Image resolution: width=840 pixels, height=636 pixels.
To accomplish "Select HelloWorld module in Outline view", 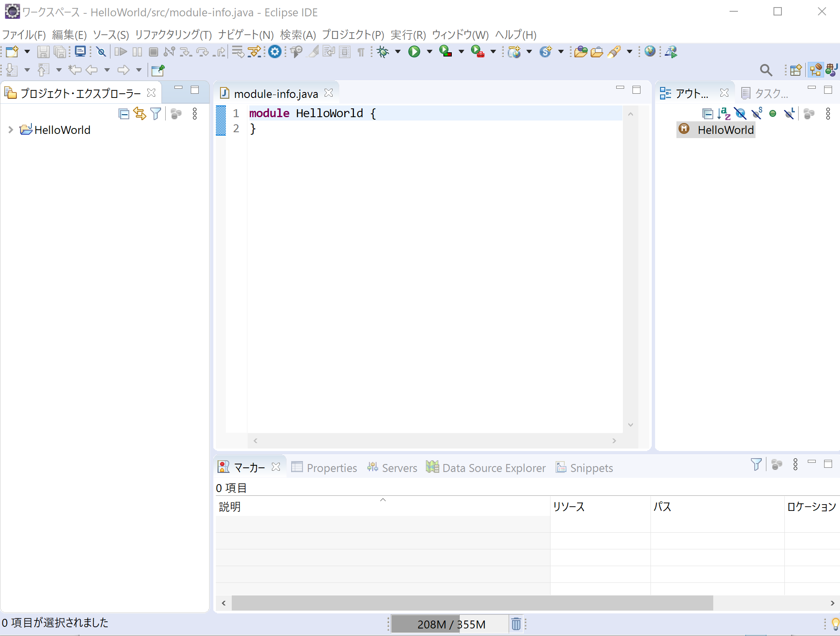I will click(x=725, y=130).
